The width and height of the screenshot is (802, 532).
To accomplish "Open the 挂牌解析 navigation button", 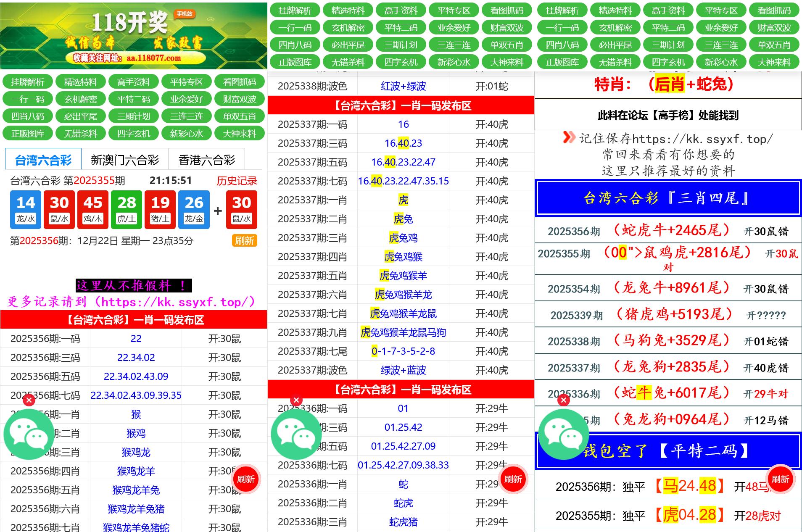I will (27, 82).
